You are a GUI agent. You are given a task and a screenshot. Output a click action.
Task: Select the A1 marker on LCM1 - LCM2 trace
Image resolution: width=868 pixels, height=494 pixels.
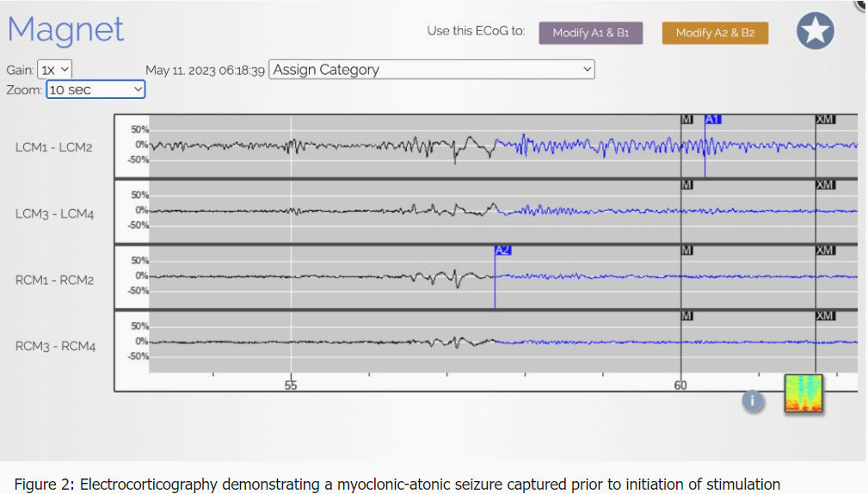point(713,120)
